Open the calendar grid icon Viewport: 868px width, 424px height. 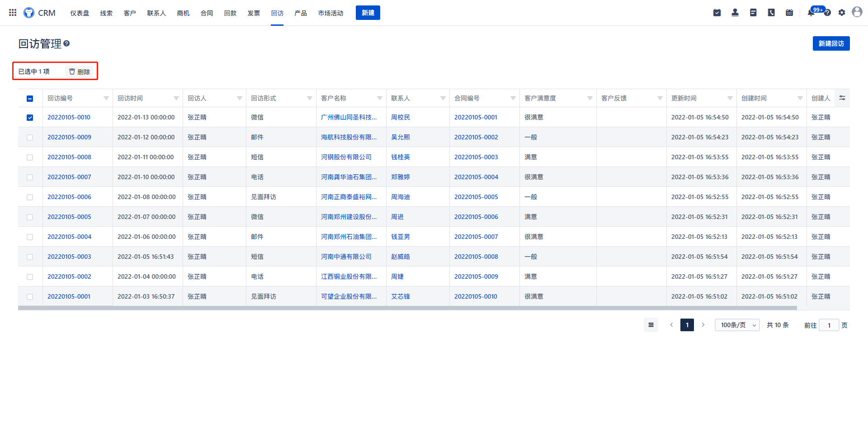pos(789,13)
